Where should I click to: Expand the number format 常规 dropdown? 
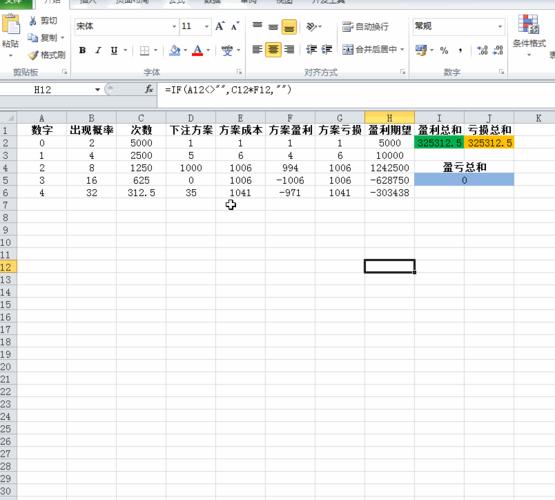500,27
